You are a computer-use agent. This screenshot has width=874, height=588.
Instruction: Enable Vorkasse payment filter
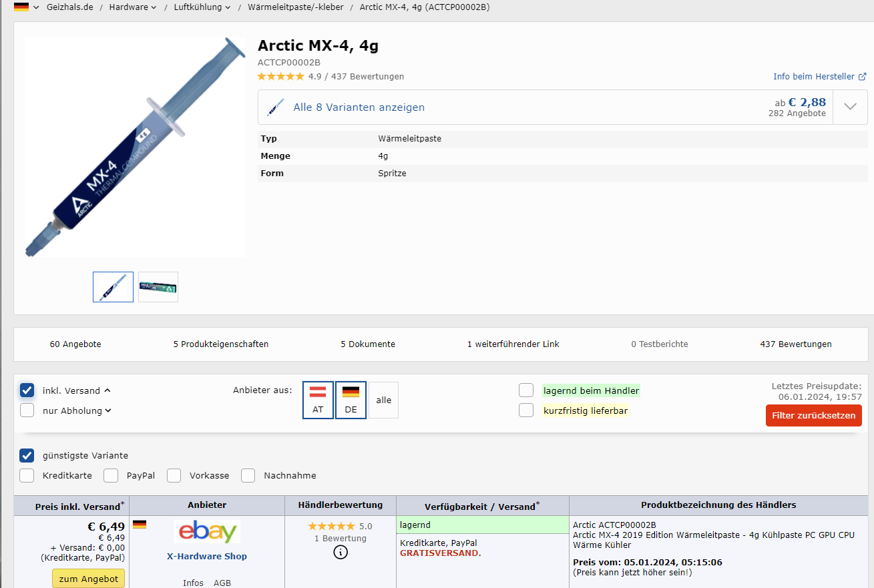pos(174,475)
